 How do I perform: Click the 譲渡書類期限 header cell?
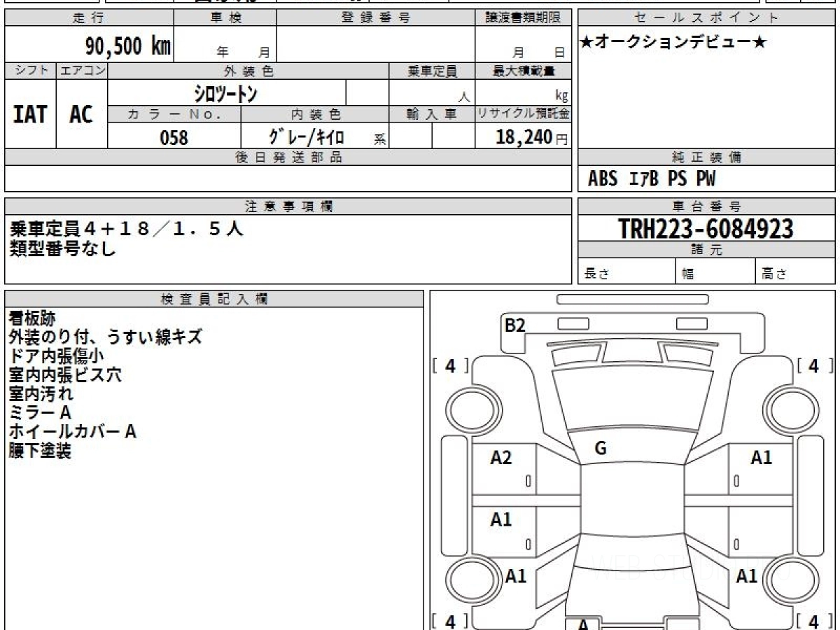point(523,18)
